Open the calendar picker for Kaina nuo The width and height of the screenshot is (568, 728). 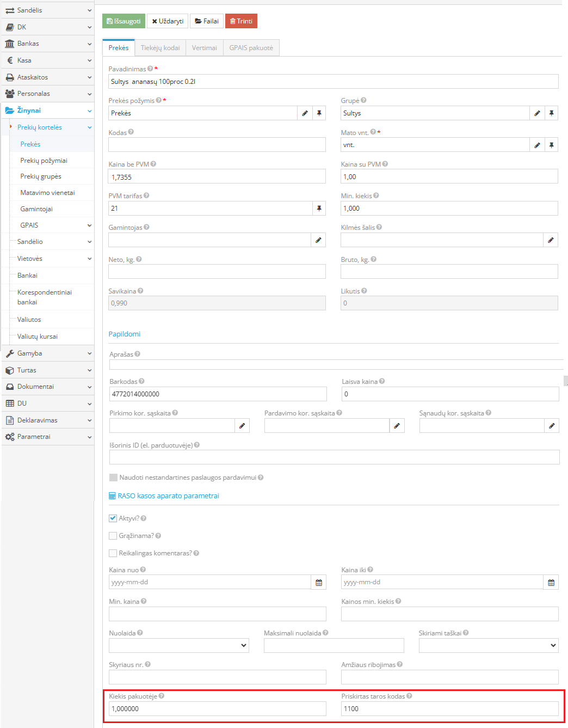tap(319, 583)
